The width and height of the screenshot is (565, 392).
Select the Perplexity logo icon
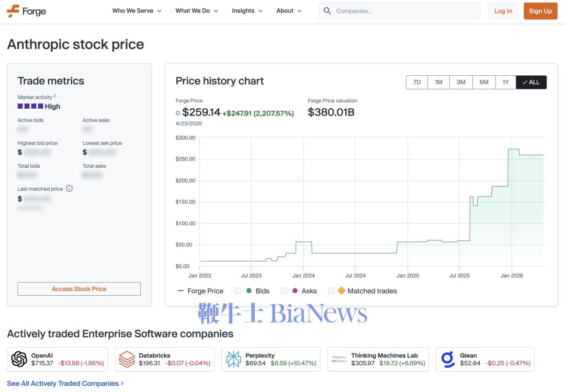pos(233,359)
